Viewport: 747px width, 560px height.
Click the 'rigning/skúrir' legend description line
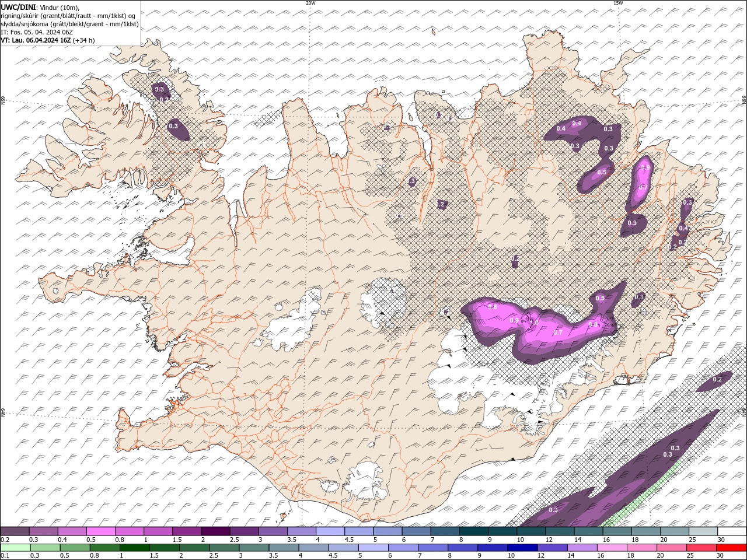(69, 16)
